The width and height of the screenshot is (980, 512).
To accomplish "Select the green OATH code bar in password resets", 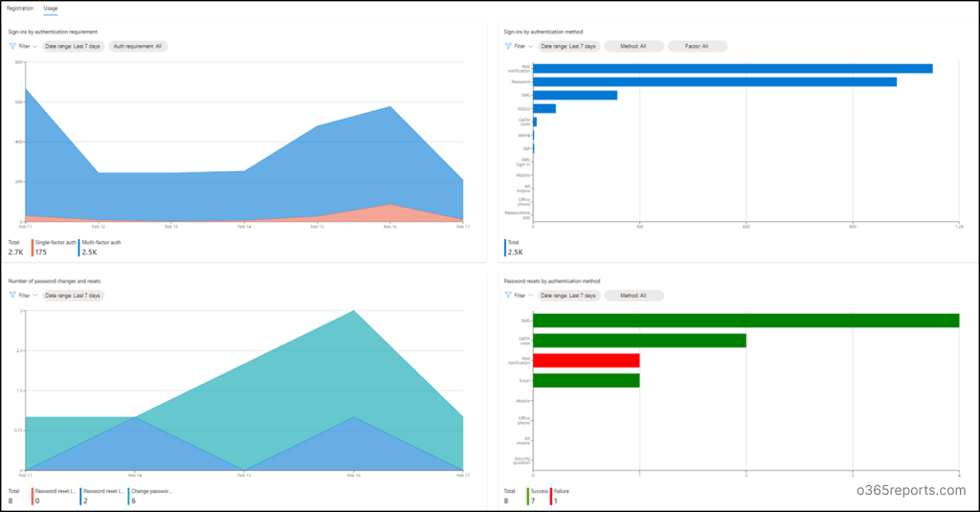I will tap(639, 341).
